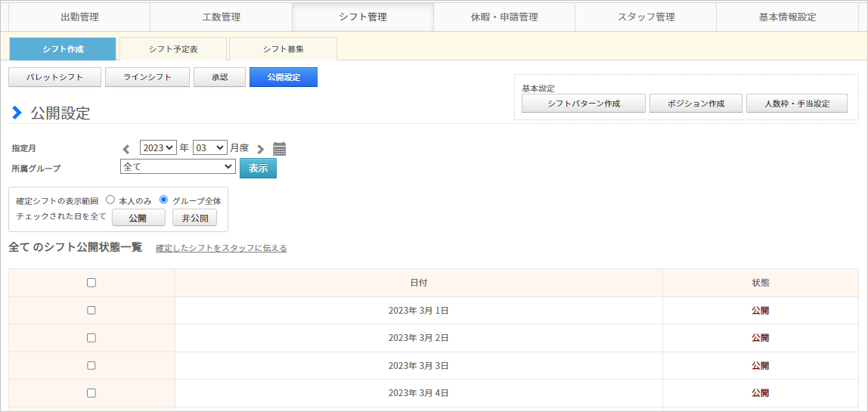Go to next month arrow
868x412 pixels.
click(260, 149)
